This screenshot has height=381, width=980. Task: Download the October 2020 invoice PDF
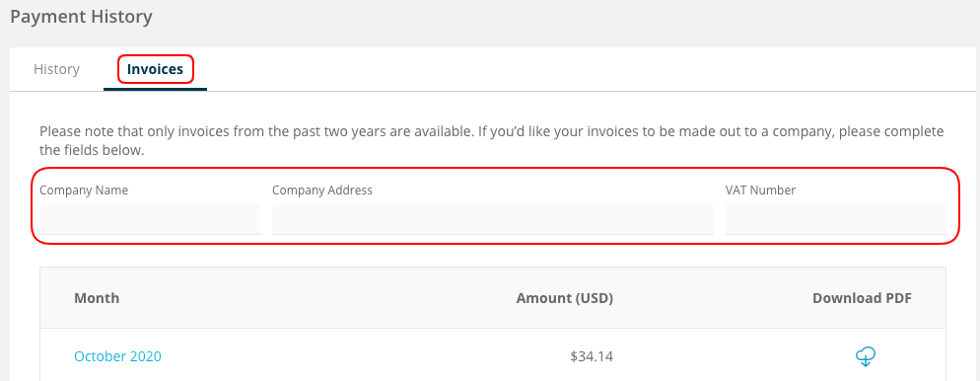click(x=865, y=356)
